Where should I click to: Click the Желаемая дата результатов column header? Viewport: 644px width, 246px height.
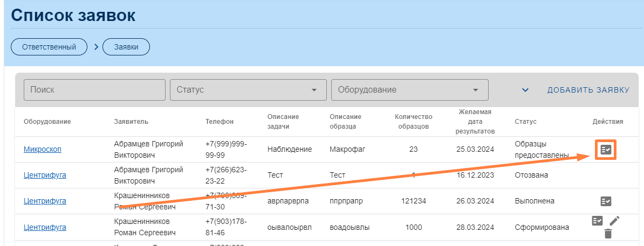(475, 122)
